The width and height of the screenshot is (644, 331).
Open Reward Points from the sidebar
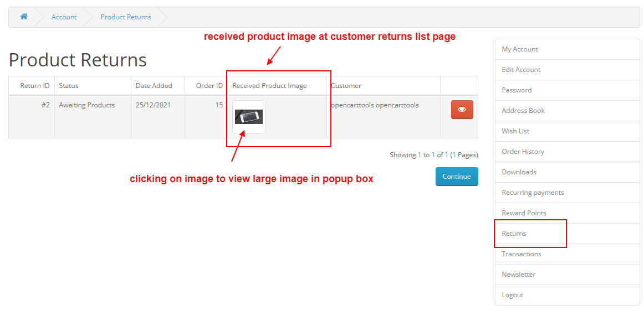tap(567, 213)
